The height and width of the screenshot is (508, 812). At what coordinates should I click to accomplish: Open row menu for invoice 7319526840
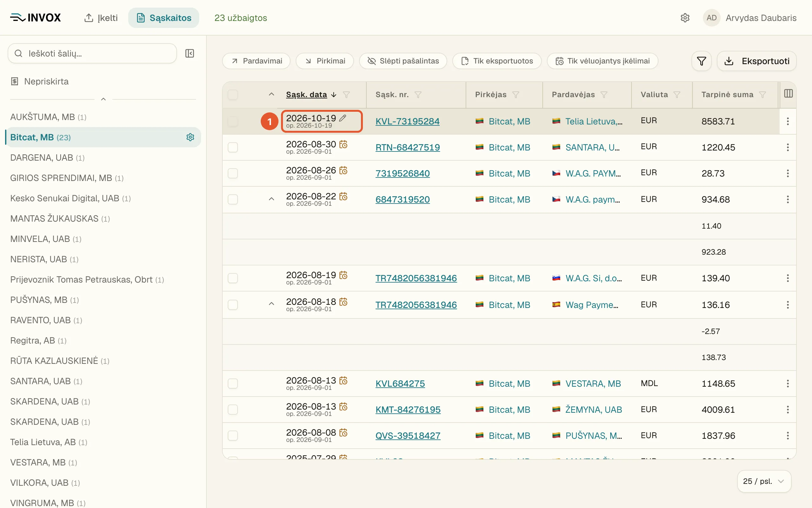point(788,173)
